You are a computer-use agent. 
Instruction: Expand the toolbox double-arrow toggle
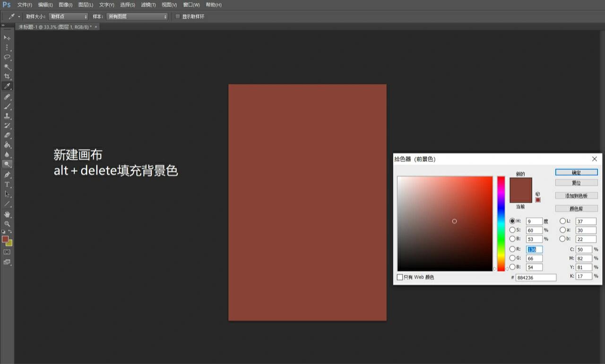[3, 25]
